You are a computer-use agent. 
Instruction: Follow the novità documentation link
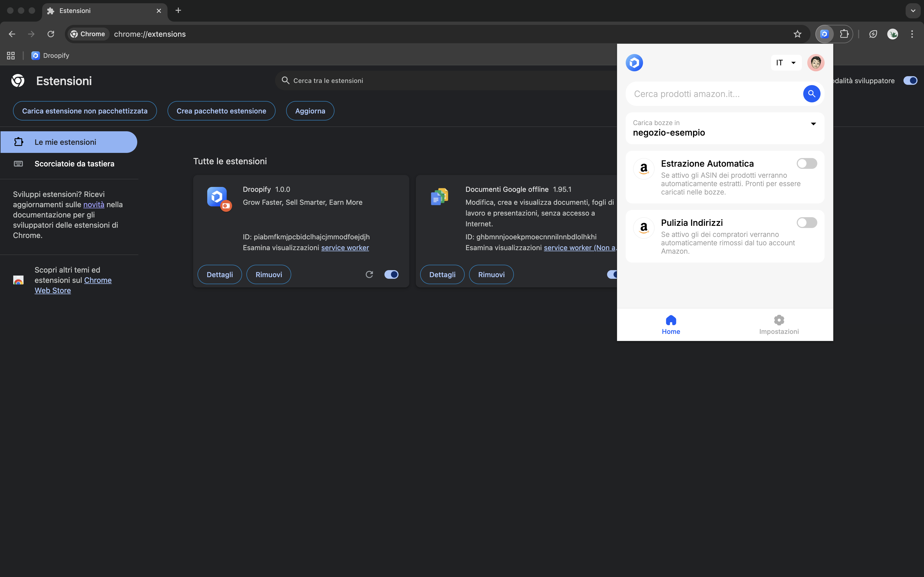pyautogui.click(x=93, y=204)
